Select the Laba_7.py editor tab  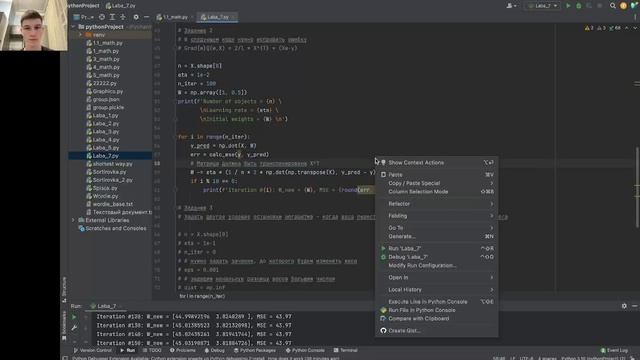(x=217, y=17)
